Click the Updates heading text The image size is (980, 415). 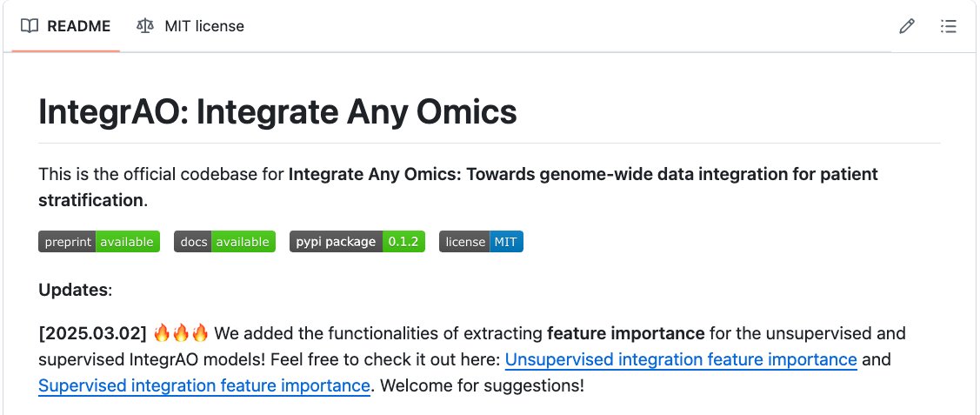click(x=75, y=289)
